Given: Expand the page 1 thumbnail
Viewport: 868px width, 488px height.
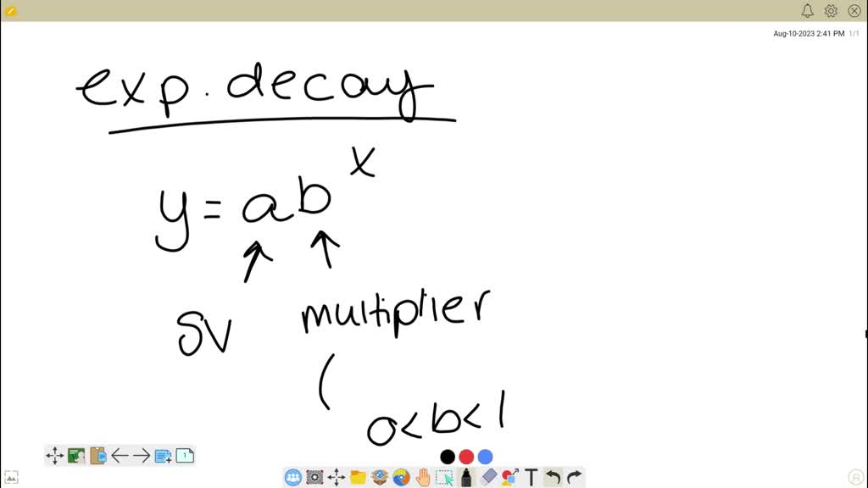Looking at the screenshot, I should (x=184, y=455).
